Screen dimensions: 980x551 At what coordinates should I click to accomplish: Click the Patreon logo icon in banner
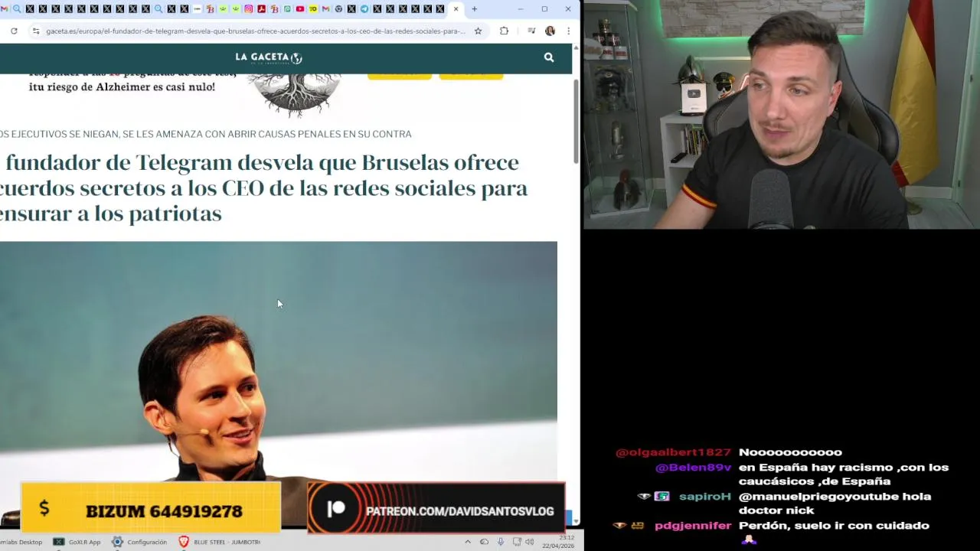coord(336,510)
